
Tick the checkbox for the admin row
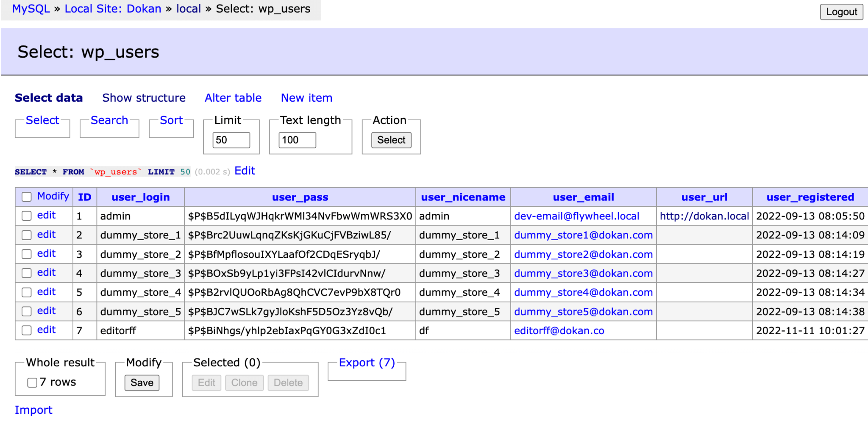(27, 216)
